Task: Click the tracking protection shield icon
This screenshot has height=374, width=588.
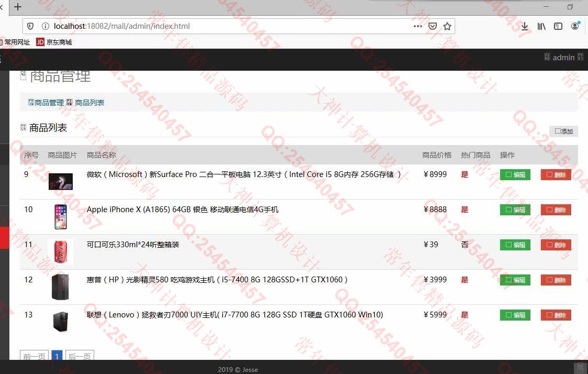Action: click(x=31, y=26)
